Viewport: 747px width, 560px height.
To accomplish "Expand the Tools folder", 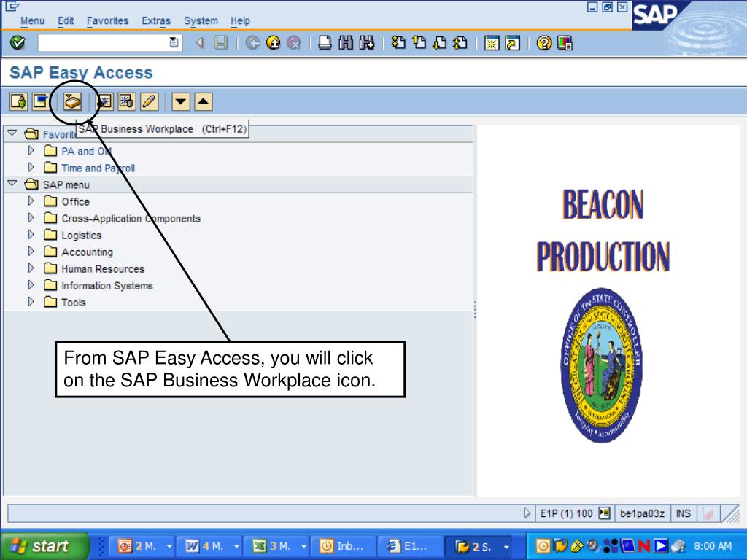I will [x=31, y=301].
